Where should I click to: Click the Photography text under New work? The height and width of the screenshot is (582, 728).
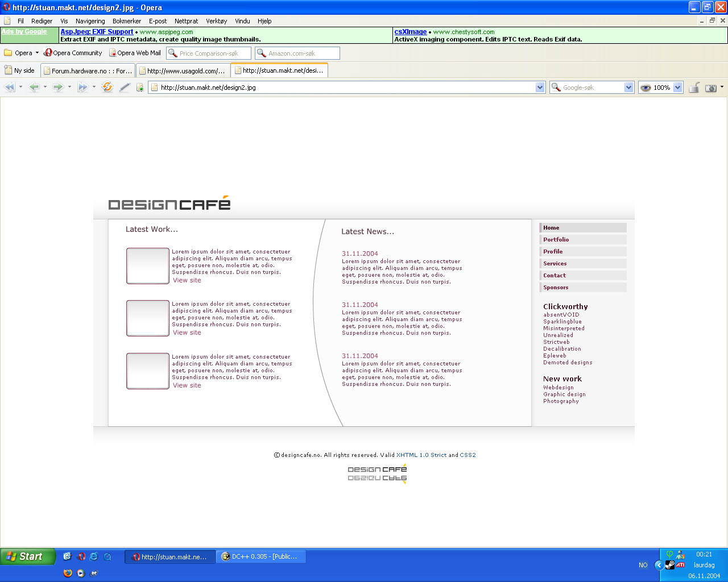tap(561, 401)
